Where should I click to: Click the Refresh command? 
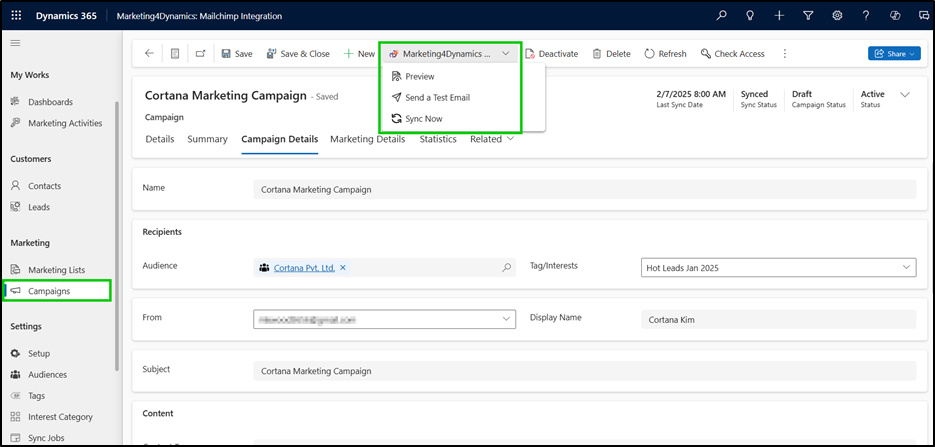665,54
